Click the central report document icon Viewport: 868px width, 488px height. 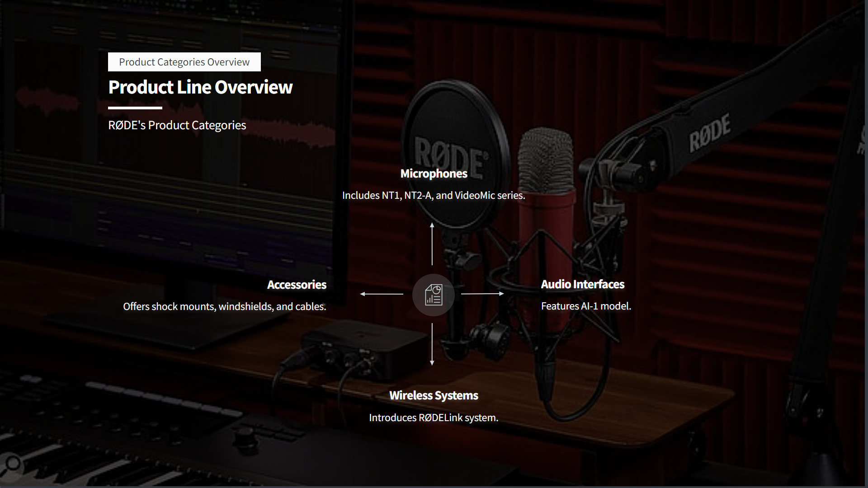pyautogui.click(x=433, y=295)
